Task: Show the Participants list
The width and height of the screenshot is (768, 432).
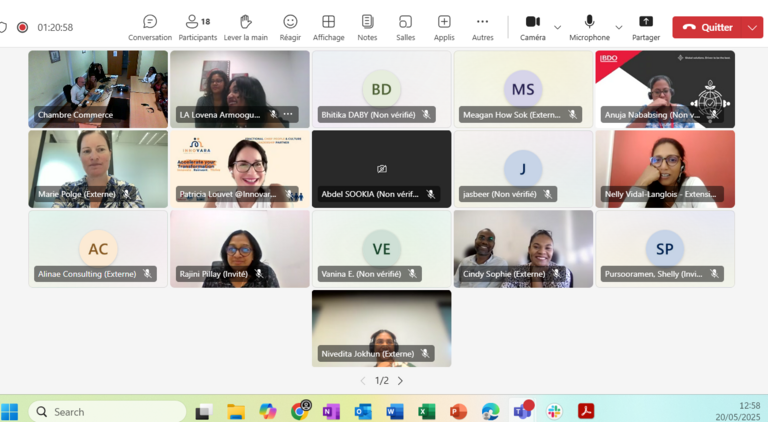Action: click(197, 27)
